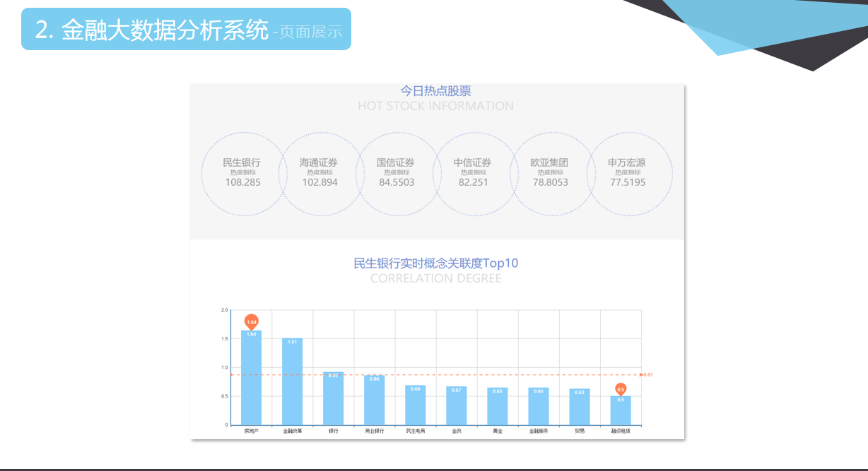Click the slide title 金融大数据分析系统

pyautogui.click(x=165, y=30)
